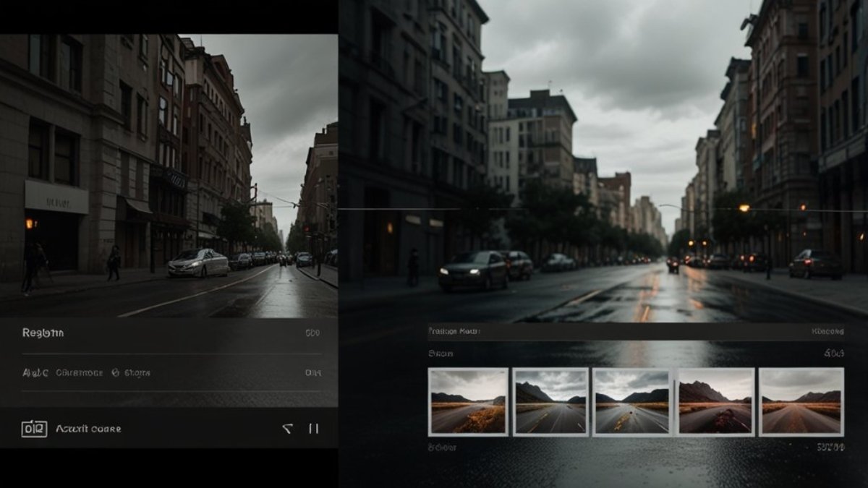Select the second thumbnail with tall left mountain

click(550, 402)
